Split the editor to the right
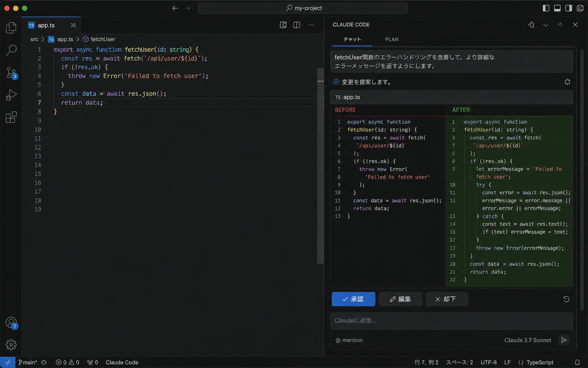The height and width of the screenshot is (368, 588). click(297, 25)
